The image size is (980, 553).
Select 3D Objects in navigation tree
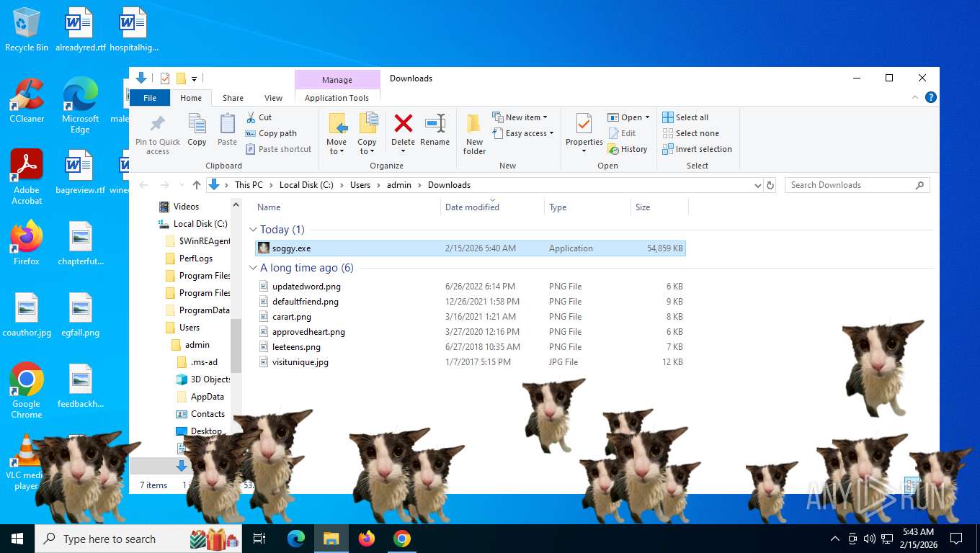(x=203, y=379)
